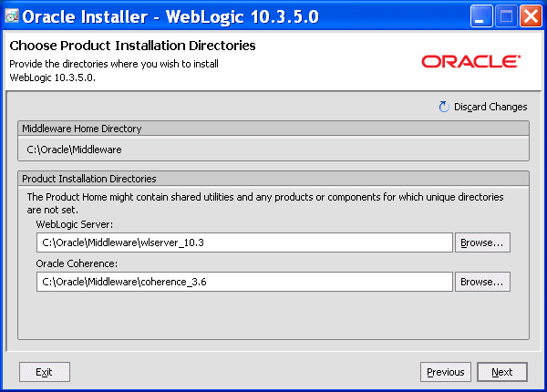The width and height of the screenshot is (547, 392).
Task: Click the Discard Changes refresh icon
Action: click(x=444, y=107)
